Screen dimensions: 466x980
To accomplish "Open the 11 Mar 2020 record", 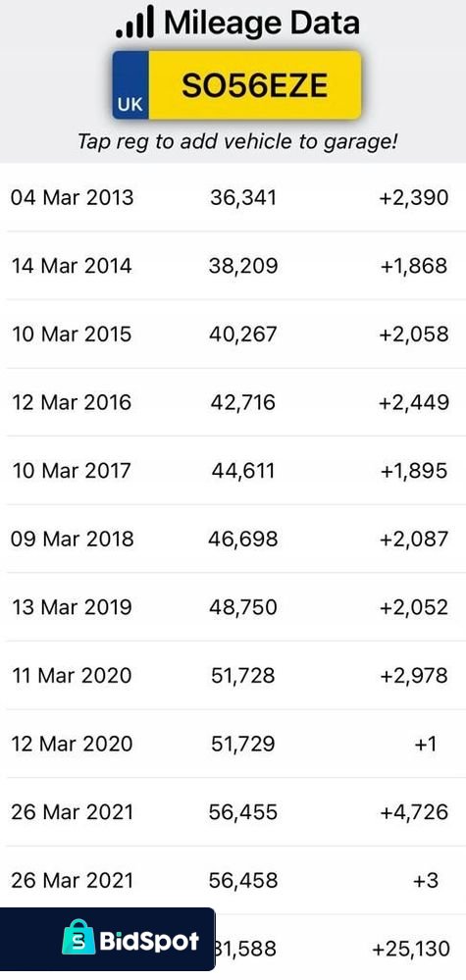I will click(x=233, y=675).
